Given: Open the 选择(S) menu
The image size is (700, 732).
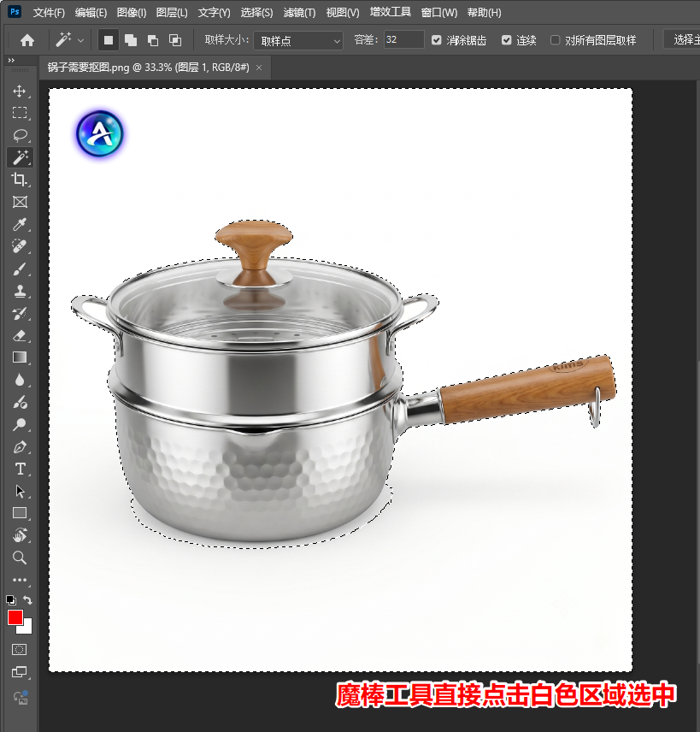Looking at the screenshot, I should pyautogui.click(x=256, y=13).
